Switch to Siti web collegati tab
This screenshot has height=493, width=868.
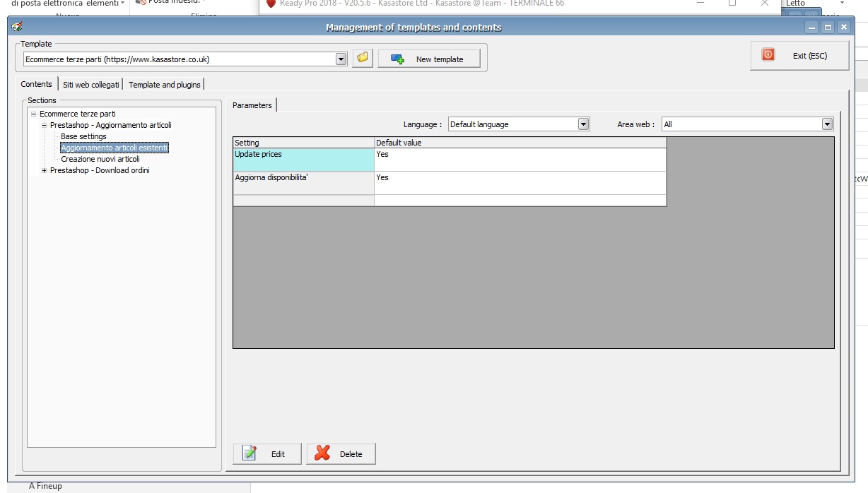(x=91, y=85)
